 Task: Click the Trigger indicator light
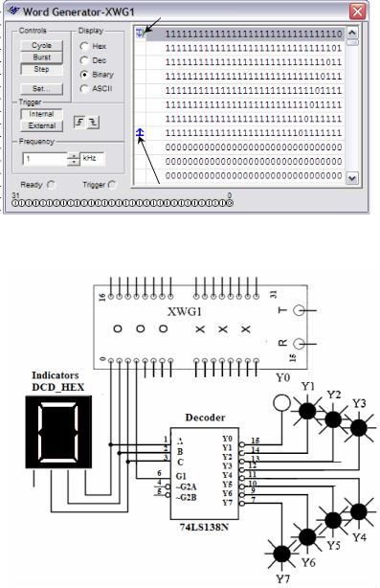pyautogui.click(x=112, y=185)
